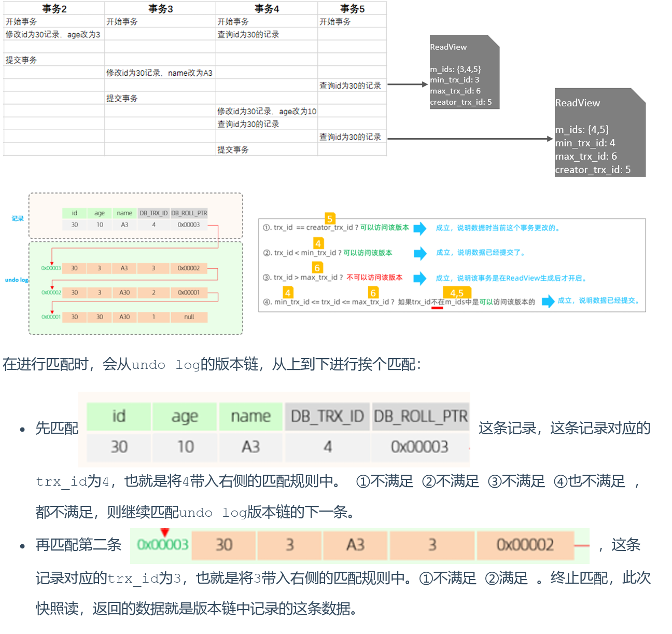Click the line "min_trx_id: 3"
Screen dimensions: 672x634
455,80
